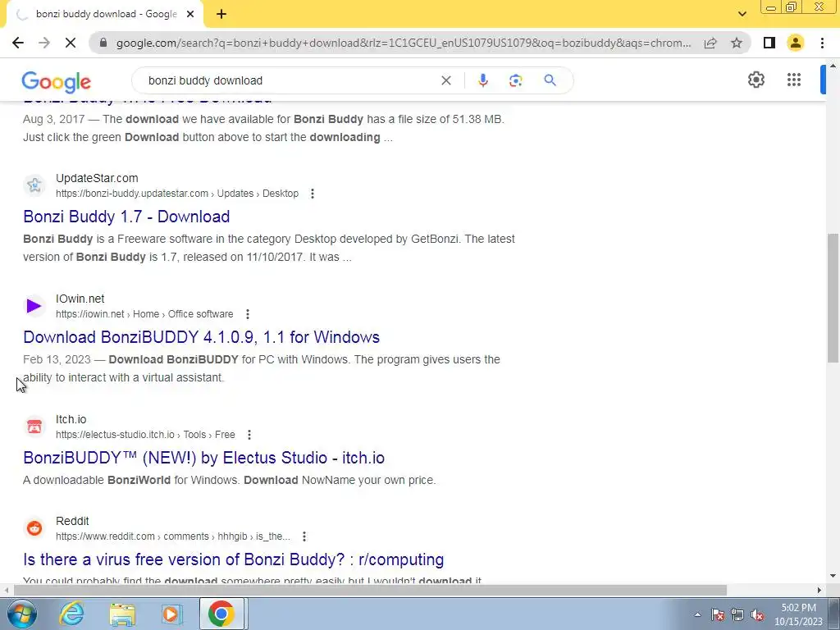Open the Action Center flag icon
This screenshot has height=630, width=840.
coord(718,614)
